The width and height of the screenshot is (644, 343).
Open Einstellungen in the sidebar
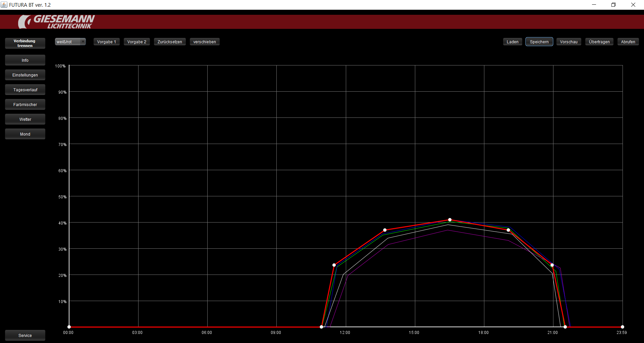point(25,75)
